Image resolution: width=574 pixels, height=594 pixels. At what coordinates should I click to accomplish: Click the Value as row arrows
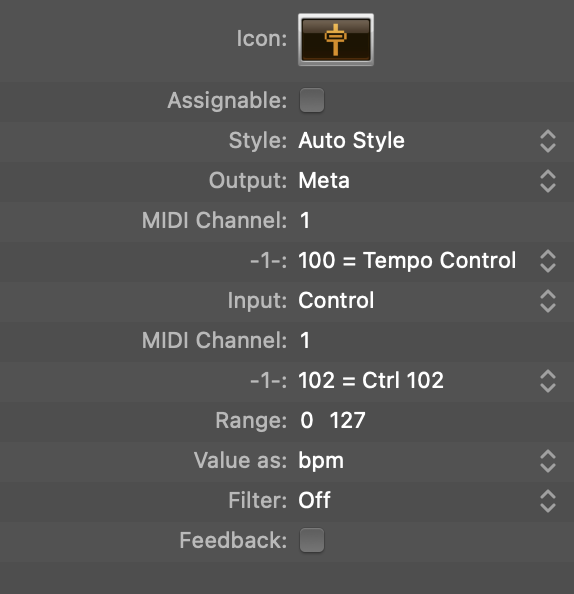548,461
